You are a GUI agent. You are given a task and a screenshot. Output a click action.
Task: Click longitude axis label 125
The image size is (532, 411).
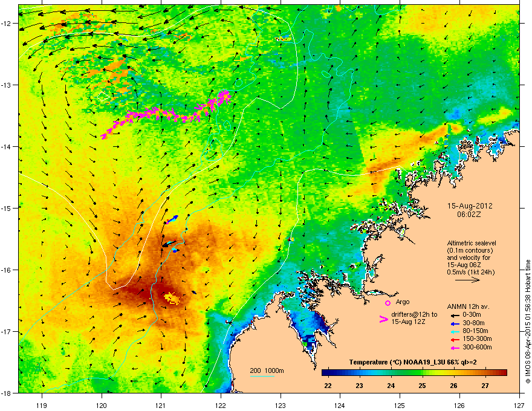tap(400, 405)
